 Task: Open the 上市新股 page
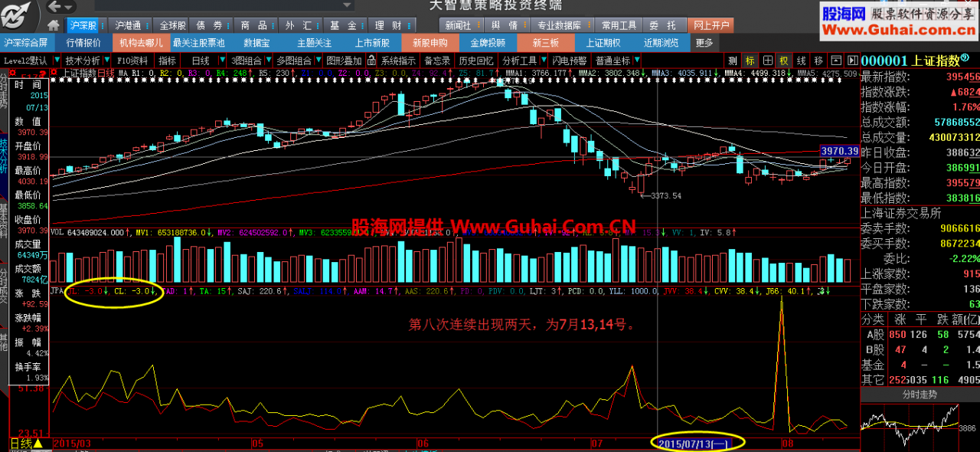click(x=372, y=43)
